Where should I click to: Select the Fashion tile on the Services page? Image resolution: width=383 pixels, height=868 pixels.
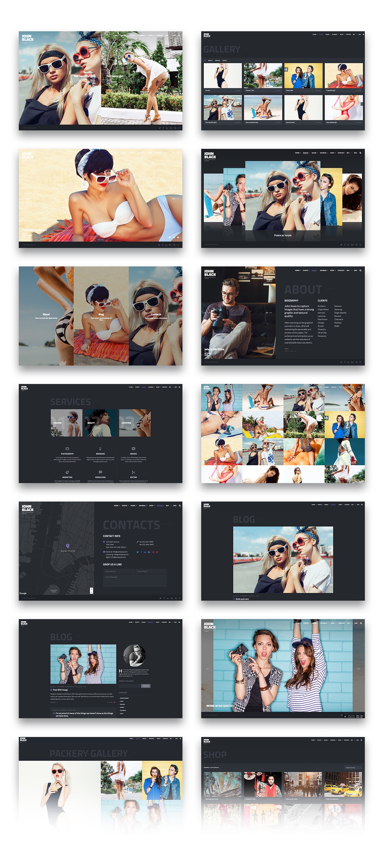coord(66,423)
